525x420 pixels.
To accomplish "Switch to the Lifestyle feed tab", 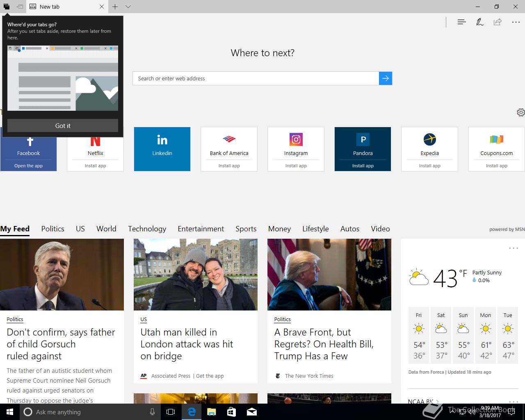I will click(x=315, y=229).
